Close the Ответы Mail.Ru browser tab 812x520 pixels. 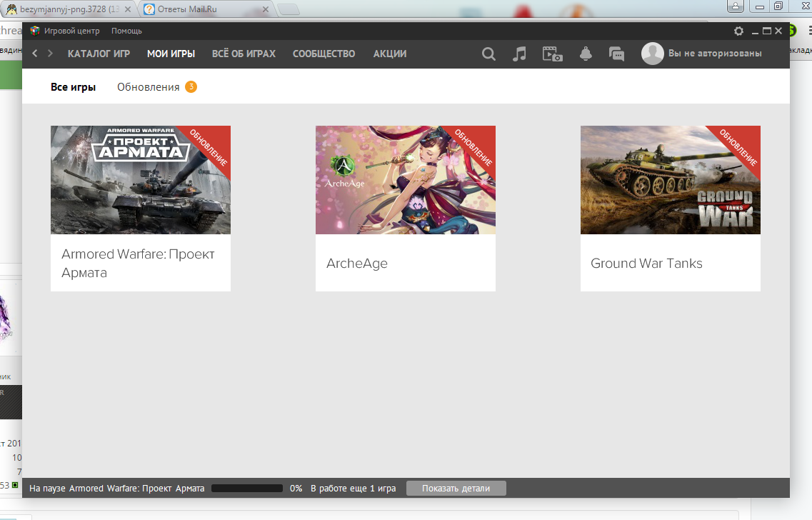pyautogui.click(x=265, y=9)
